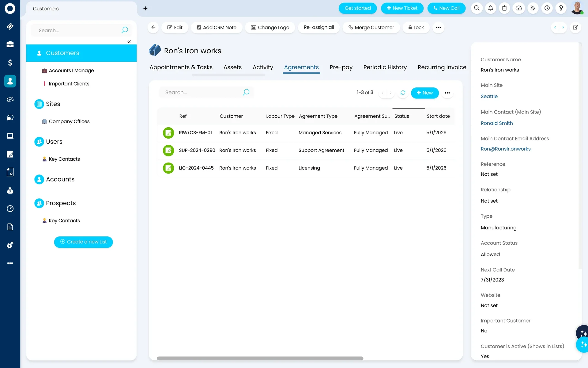The image size is (588, 368).
Task: Click Add CRM Note button
Action: pyautogui.click(x=217, y=27)
